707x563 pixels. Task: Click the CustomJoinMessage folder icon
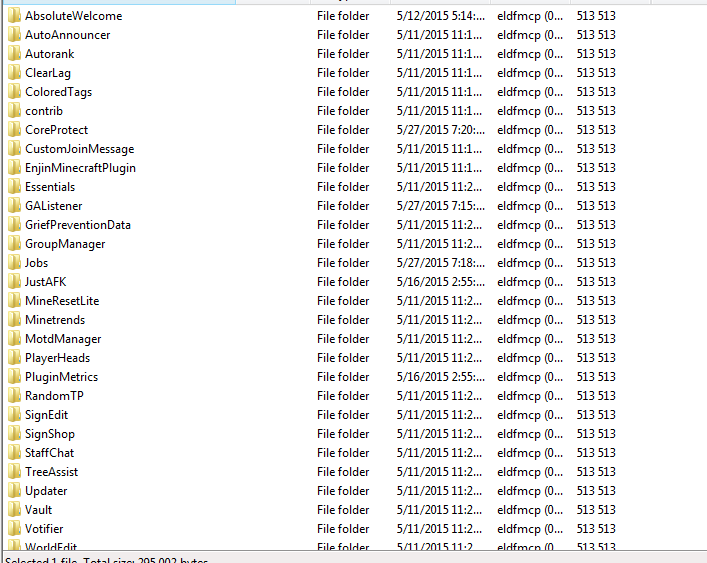pos(14,149)
